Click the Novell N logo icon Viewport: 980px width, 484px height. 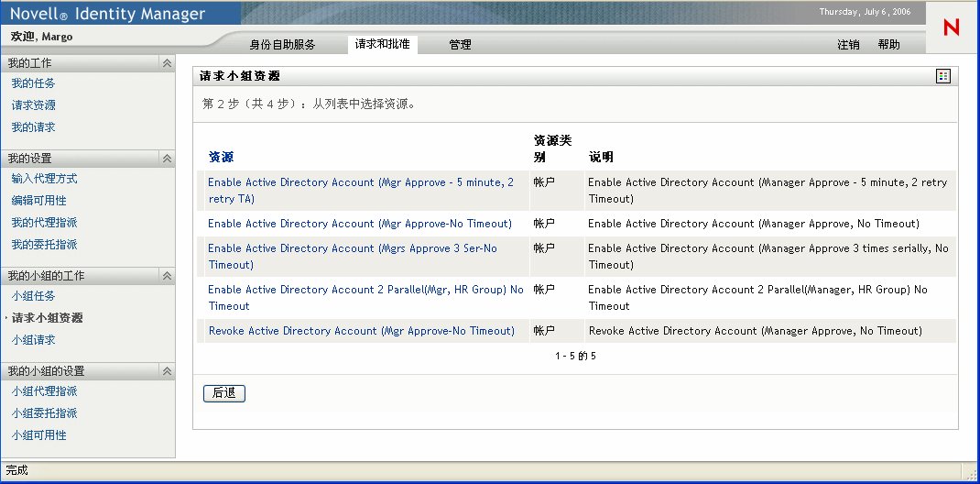click(x=951, y=27)
